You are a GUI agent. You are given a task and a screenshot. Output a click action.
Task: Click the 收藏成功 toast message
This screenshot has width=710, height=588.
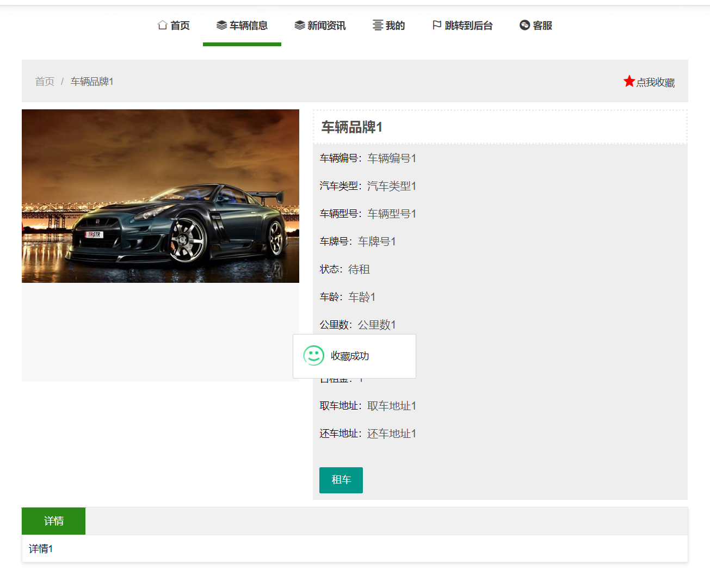click(350, 356)
